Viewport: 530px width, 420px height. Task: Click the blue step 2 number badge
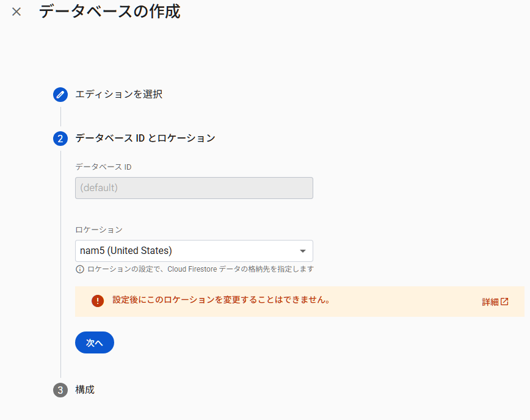tap(60, 139)
